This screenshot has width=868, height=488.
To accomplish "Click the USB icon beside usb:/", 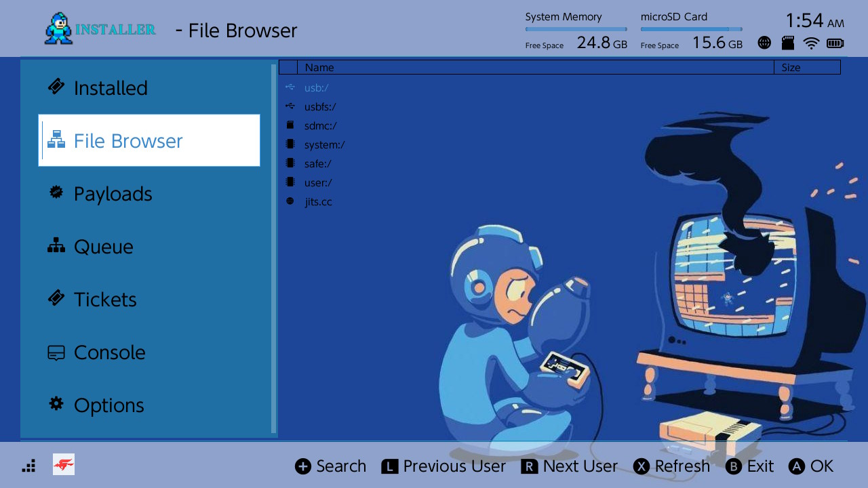I will (290, 87).
